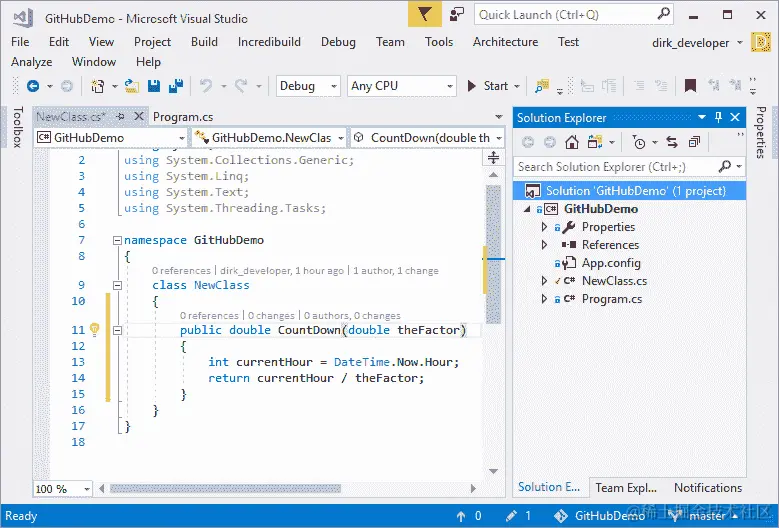Open the Architecture menu
This screenshot has height=528, width=779.
[505, 42]
